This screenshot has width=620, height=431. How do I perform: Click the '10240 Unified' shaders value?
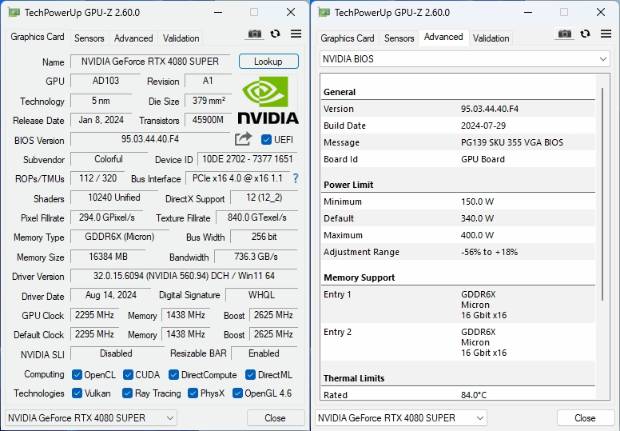point(114,198)
